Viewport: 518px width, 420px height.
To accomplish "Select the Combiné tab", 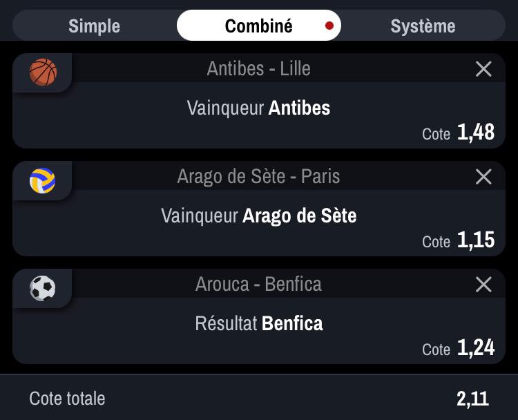I will click(x=259, y=25).
